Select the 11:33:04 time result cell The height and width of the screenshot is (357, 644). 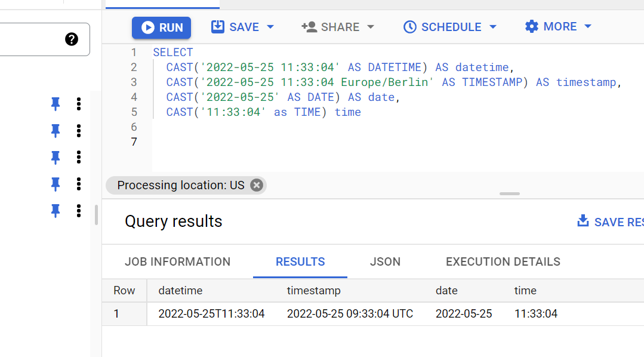pyautogui.click(x=536, y=314)
